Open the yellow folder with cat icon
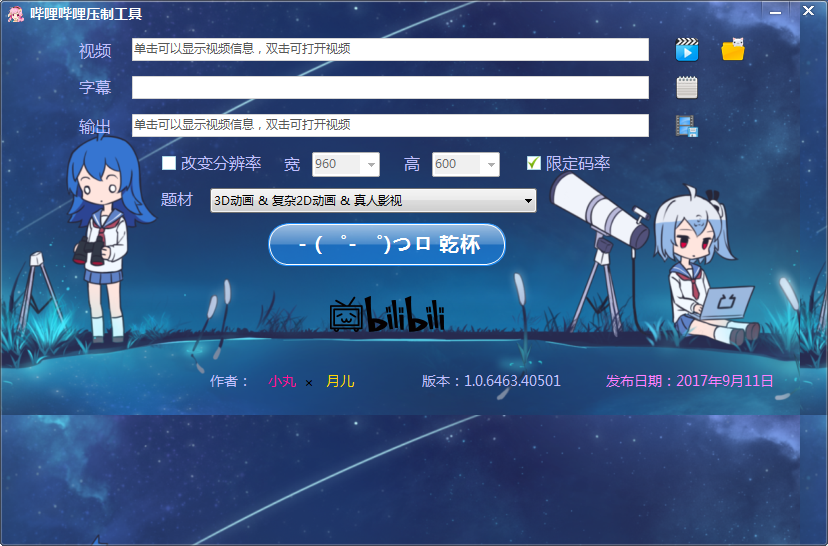The image size is (828, 546). tap(733, 50)
